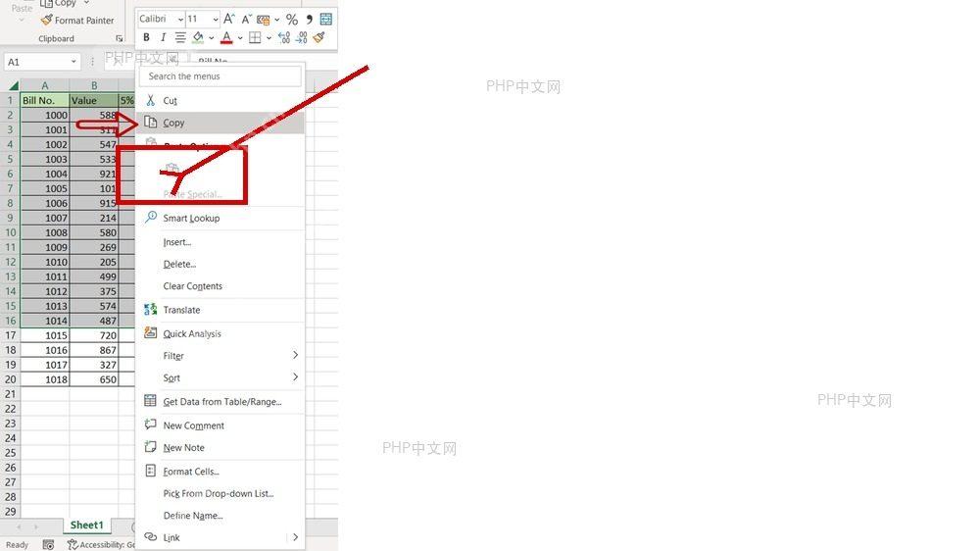The height and width of the screenshot is (551, 980).
Task: Click the Accessibility status bar button
Action: (101, 545)
